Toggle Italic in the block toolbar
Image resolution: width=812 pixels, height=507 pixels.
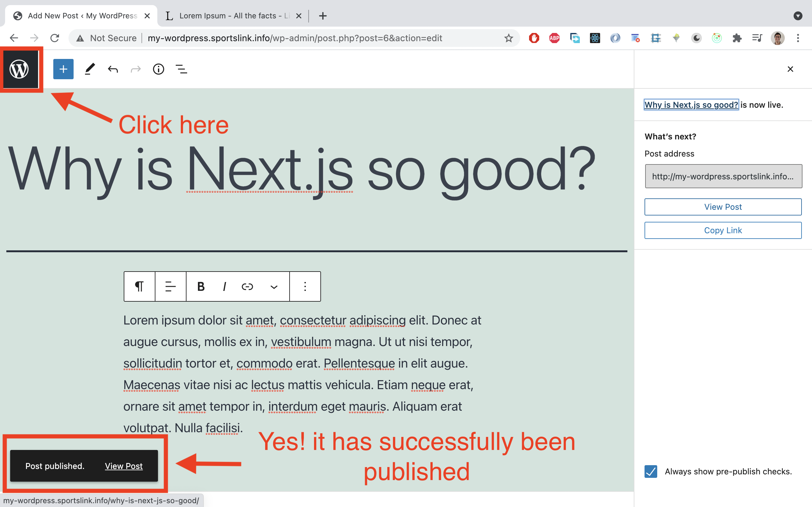click(x=224, y=286)
